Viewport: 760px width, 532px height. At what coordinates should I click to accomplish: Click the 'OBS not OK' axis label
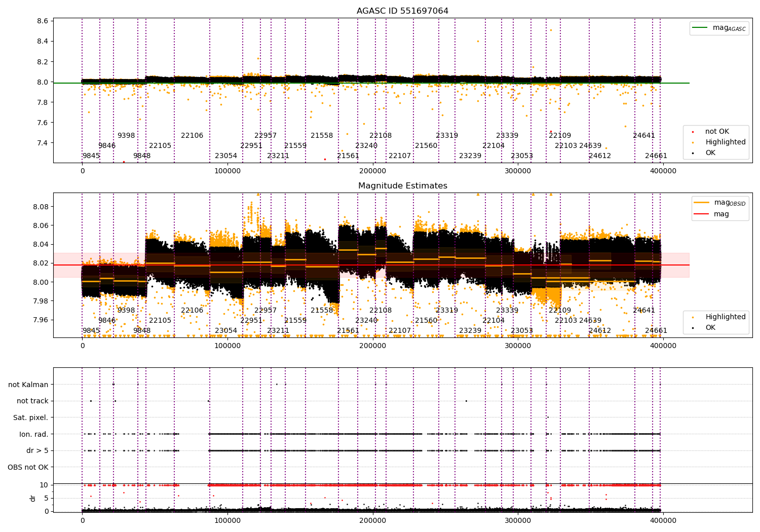point(28,467)
